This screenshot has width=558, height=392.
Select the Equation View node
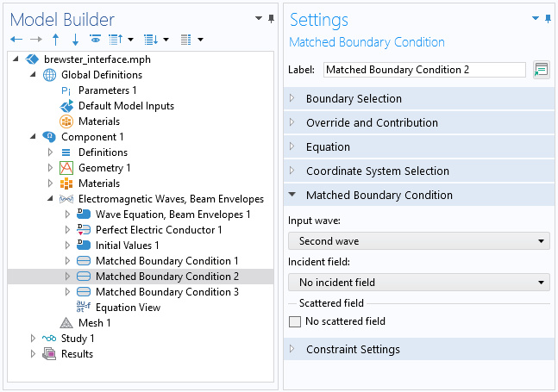coord(129,308)
